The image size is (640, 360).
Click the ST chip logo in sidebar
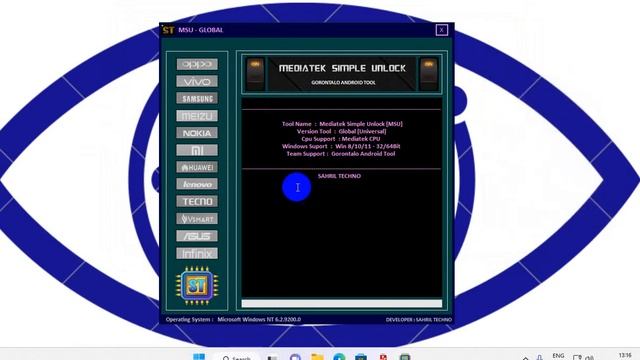tap(197, 286)
